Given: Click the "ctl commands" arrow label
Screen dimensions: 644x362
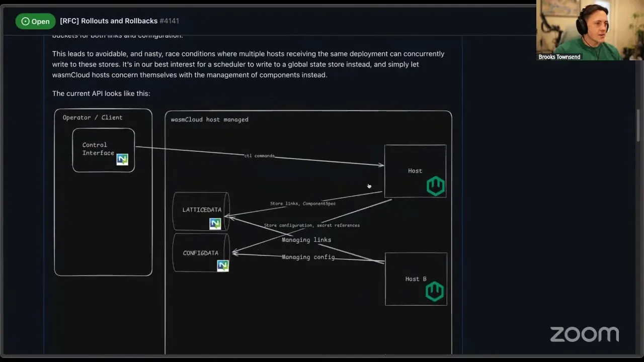Looking at the screenshot, I should 260,156.
